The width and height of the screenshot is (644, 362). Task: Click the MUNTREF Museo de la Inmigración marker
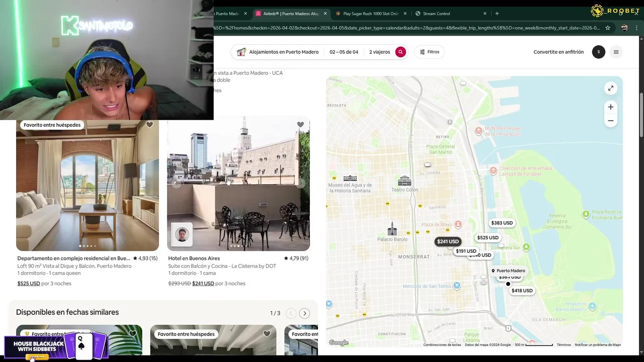478,131
